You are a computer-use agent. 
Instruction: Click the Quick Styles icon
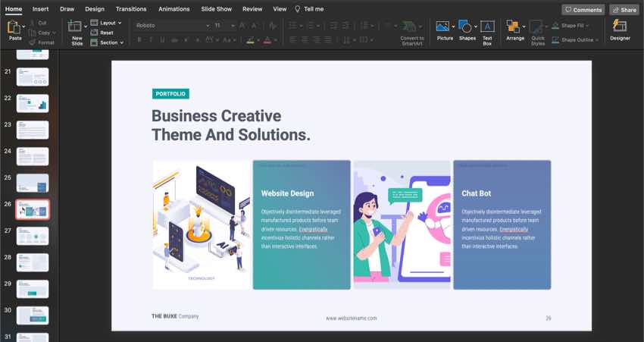tap(536, 27)
